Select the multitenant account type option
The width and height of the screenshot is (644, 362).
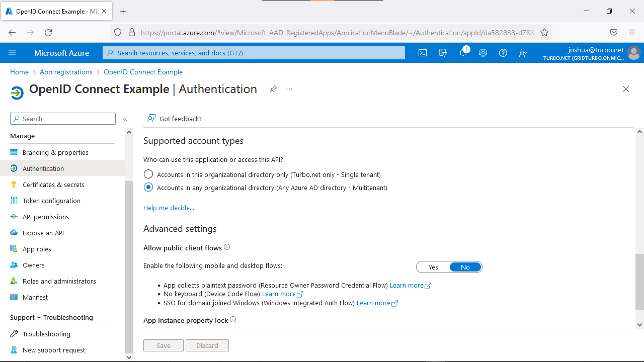(148, 187)
